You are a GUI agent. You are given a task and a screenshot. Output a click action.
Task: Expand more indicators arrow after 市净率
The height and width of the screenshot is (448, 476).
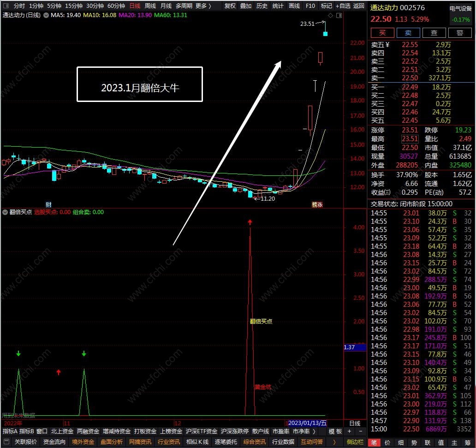[314, 431]
